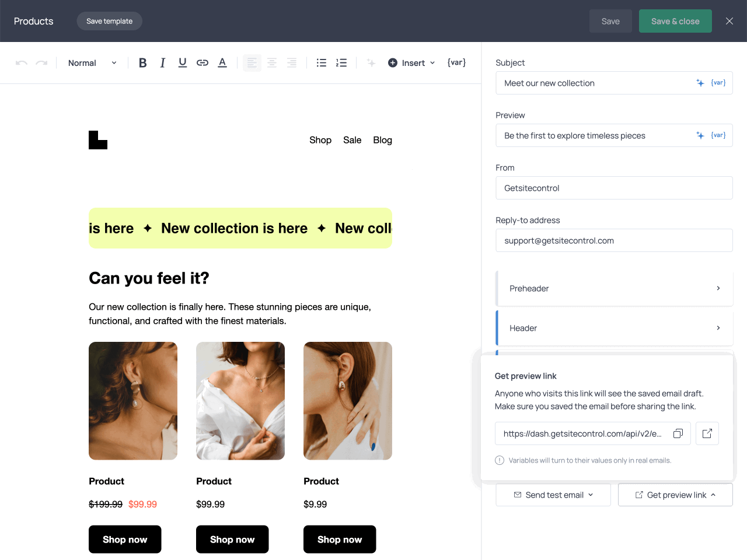Toggle italic formatting
Screen dimensions: 747x560
(162, 62)
